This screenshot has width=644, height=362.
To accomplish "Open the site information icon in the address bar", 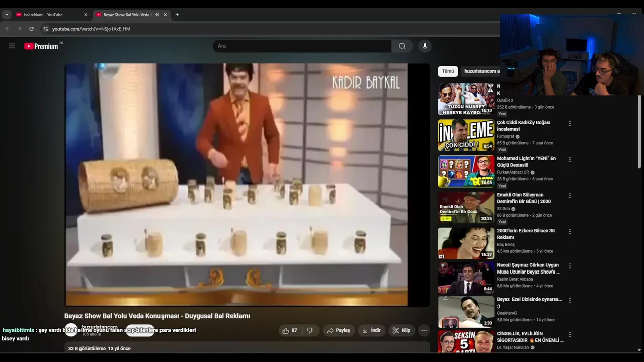I will 45,29.
